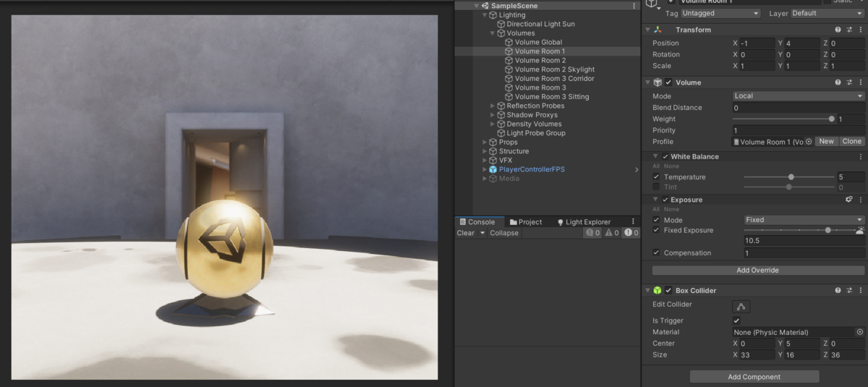Viewport: 868px width, 387px height.
Task: Click Transform component axes icon
Action: [657, 30]
